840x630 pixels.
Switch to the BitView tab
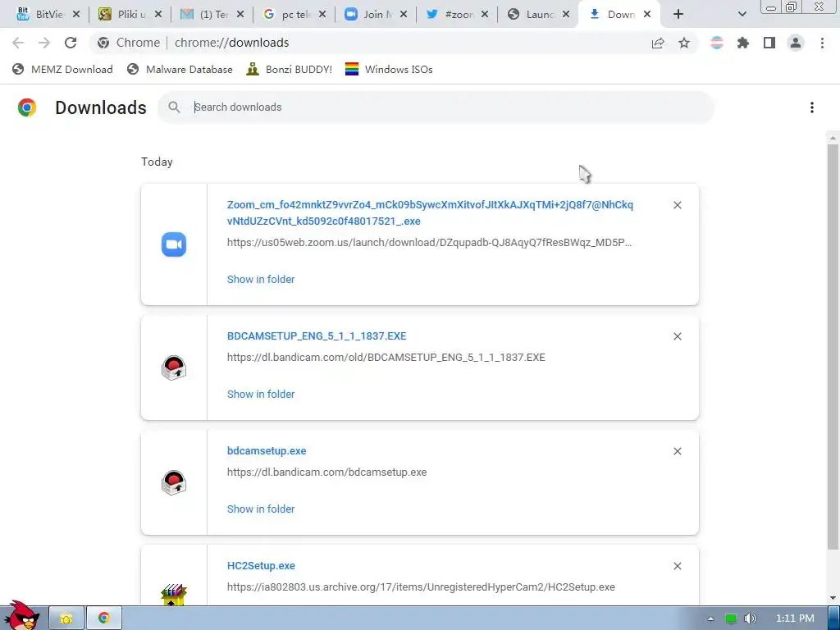(40, 15)
